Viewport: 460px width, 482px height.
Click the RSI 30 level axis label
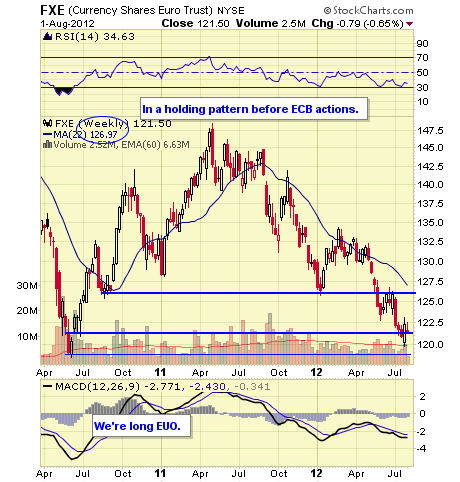pos(422,87)
